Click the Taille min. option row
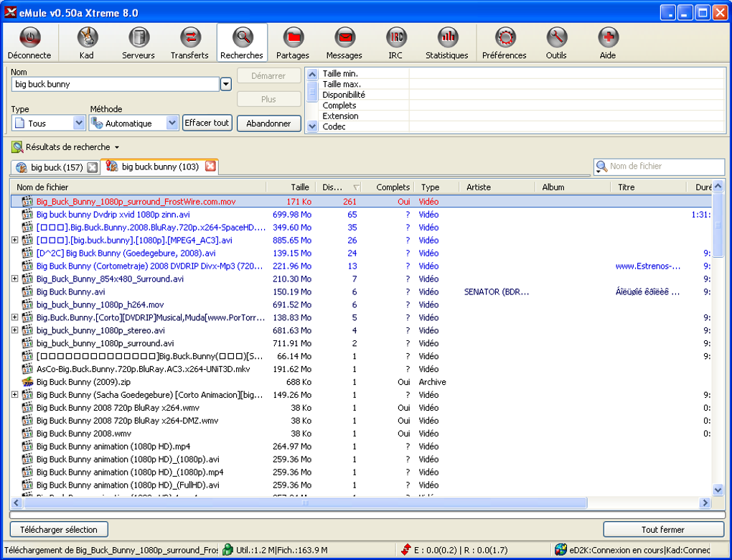 coord(522,73)
